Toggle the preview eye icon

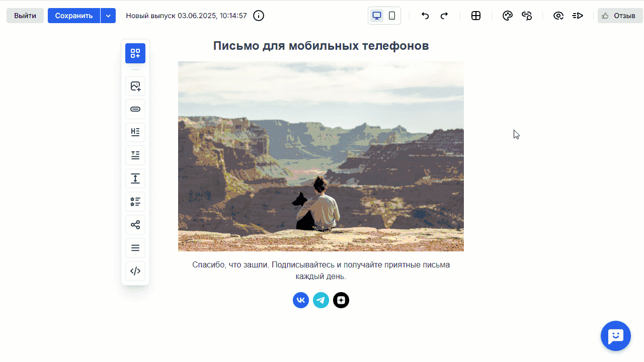tap(558, 16)
